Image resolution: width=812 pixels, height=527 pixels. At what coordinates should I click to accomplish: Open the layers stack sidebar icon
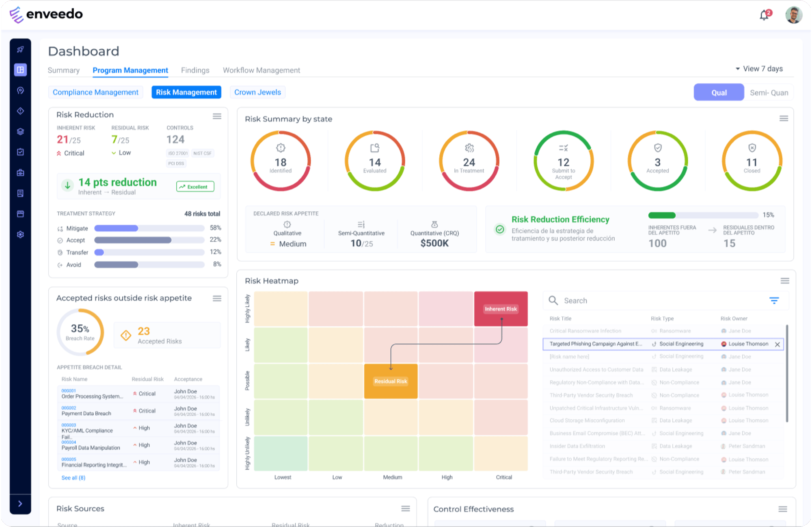click(x=20, y=132)
